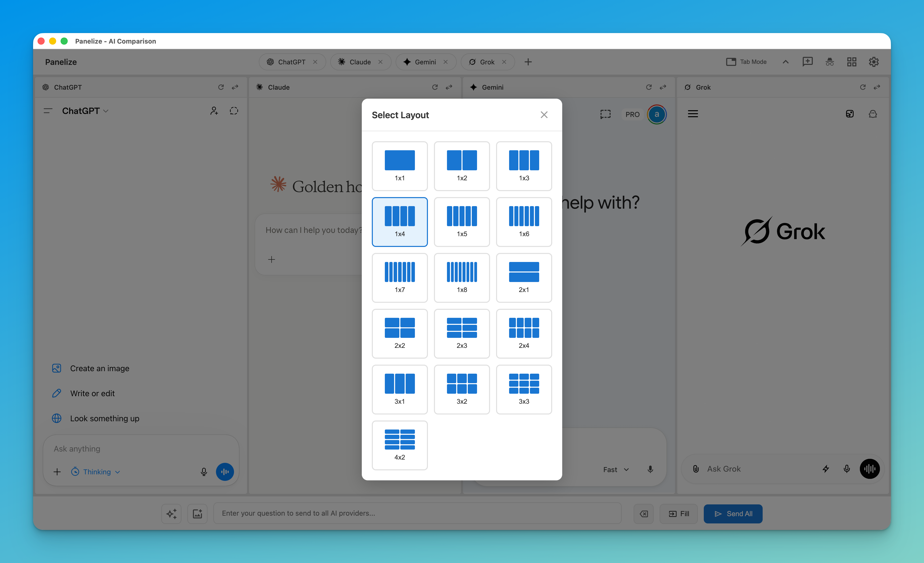The image size is (924, 563).
Task: Choose the 3x2 layout
Action: [462, 389]
